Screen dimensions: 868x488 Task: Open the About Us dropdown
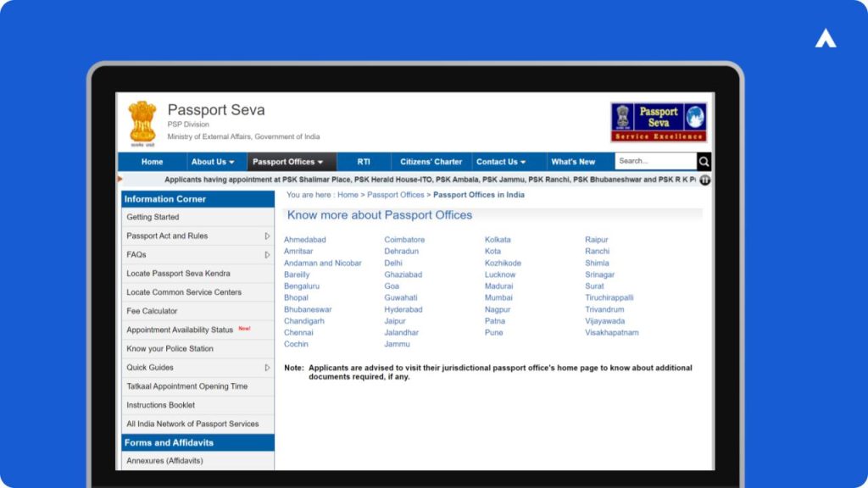click(213, 161)
